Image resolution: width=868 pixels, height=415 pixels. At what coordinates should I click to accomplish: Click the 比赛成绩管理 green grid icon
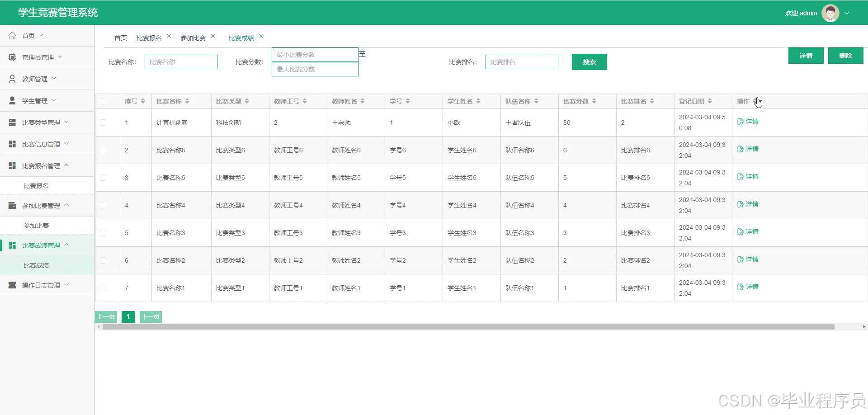coord(12,245)
